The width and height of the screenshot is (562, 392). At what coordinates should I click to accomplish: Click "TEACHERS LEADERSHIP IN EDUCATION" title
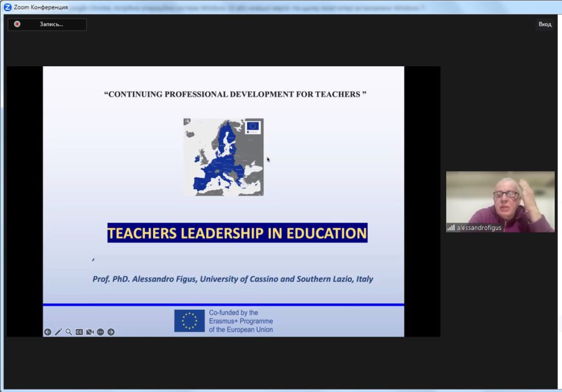coord(237,233)
